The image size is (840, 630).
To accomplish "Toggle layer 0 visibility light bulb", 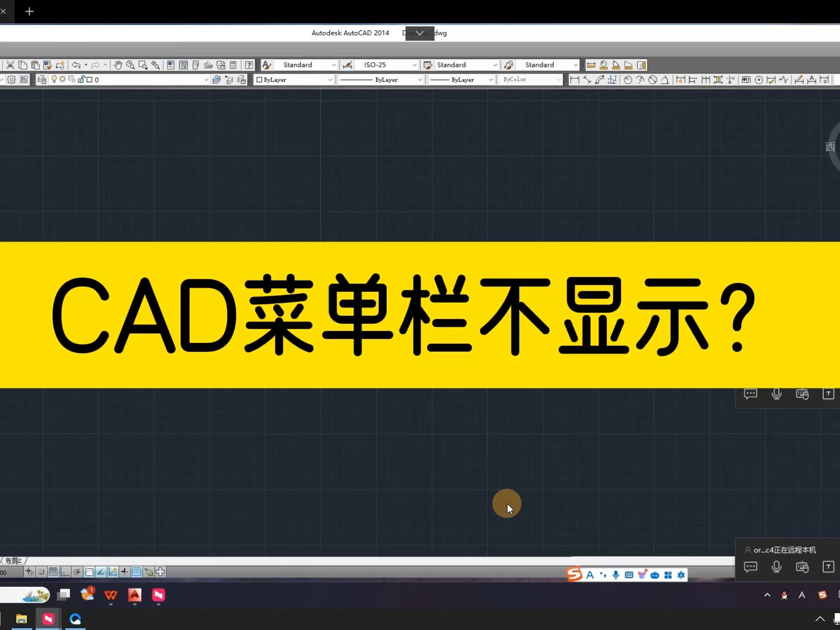I will (54, 80).
